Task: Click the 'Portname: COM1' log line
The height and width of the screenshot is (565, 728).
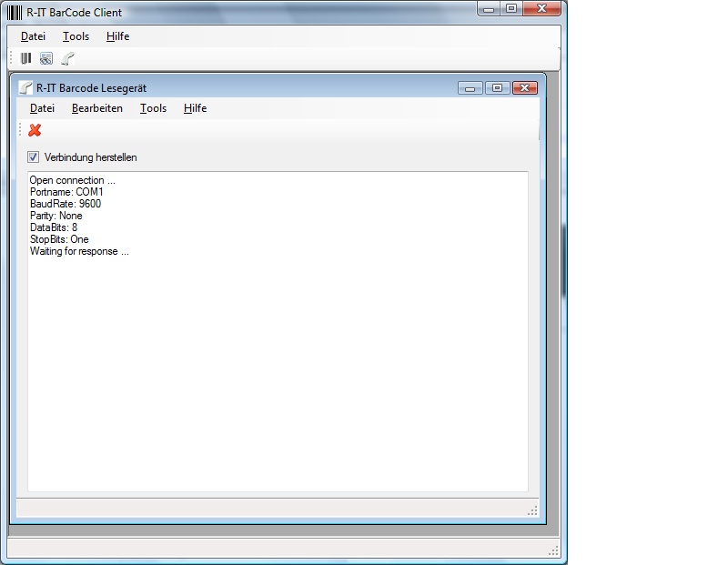Action: point(66,192)
